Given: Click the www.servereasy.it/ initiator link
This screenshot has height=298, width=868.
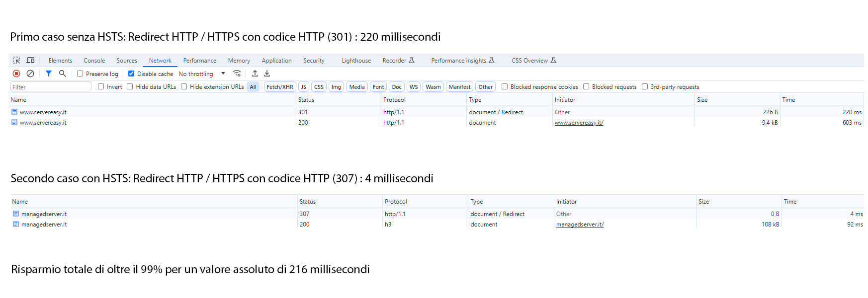Looking at the screenshot, I should click(579, 123).
